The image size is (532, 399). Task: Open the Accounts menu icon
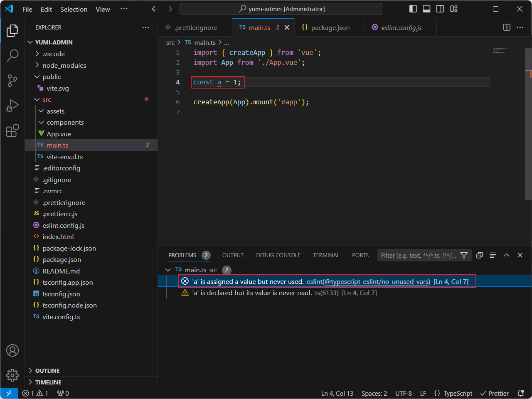12,350
